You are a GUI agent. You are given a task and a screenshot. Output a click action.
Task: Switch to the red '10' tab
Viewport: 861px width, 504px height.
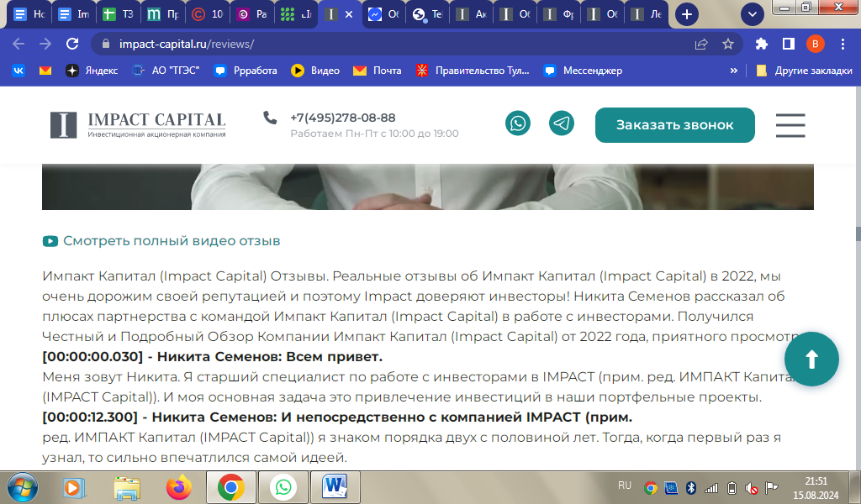tap(207, 14)
